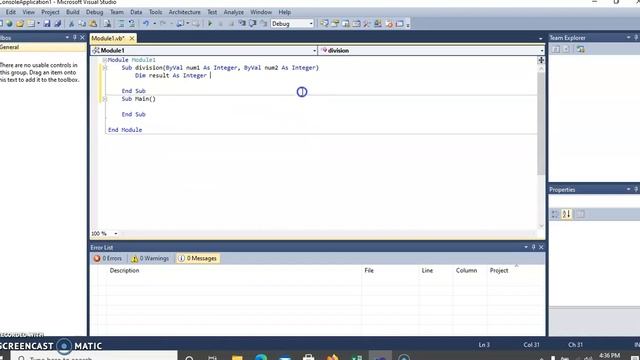The height and width of the screenshot is (360, 640).
Task: Click the Undo arrow icon
Action: [146, 24]
